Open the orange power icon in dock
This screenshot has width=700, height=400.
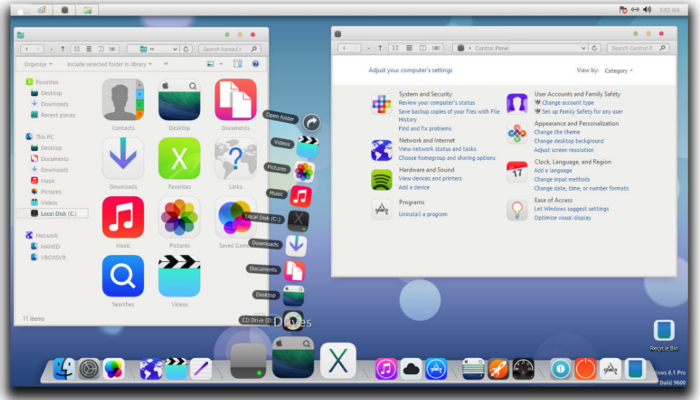585,369
